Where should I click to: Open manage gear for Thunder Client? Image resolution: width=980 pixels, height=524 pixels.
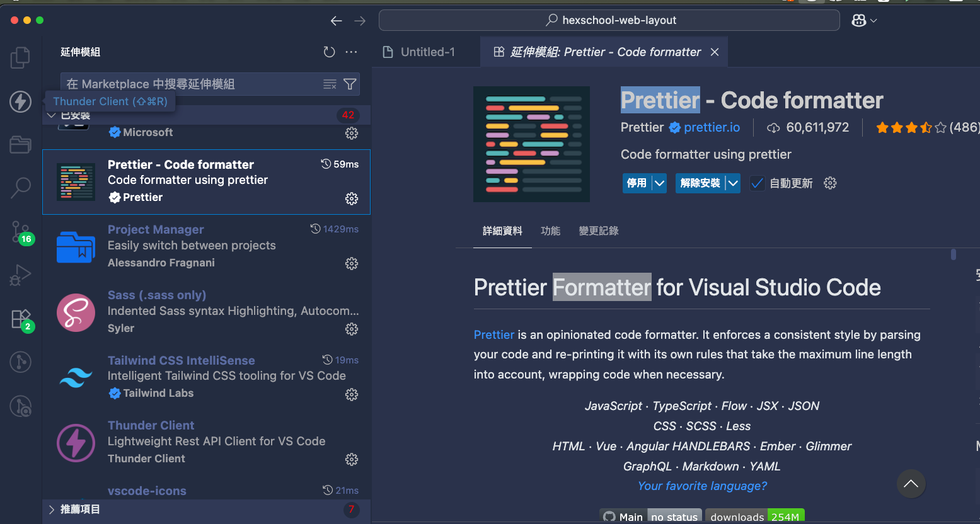[352, 459]
